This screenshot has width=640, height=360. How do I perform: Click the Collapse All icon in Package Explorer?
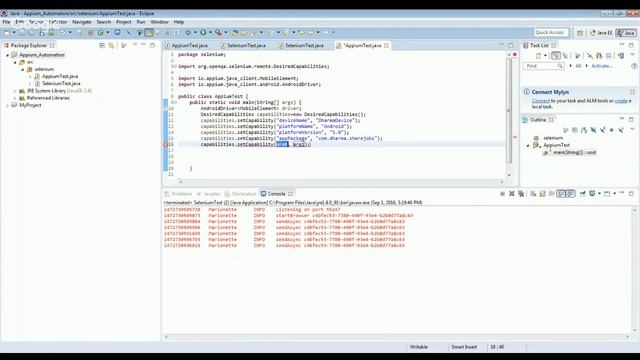click(x=102, y=45)
